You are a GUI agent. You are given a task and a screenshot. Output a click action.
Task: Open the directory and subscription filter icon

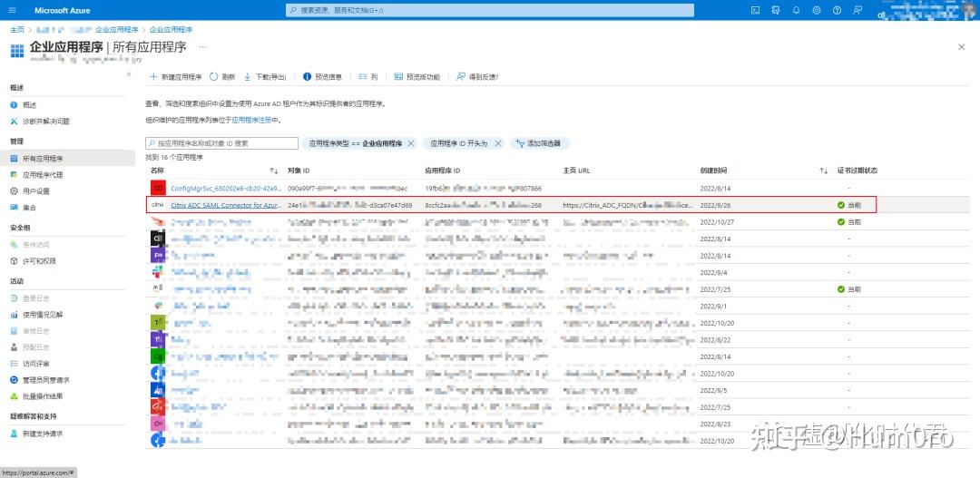point(776,10)
